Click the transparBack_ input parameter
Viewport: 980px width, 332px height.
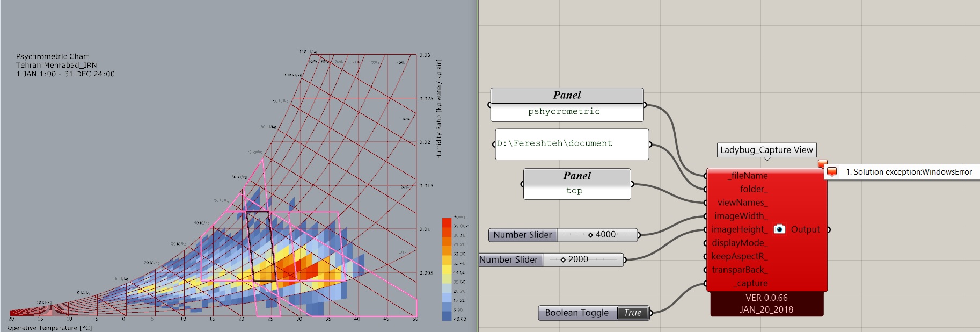pyautogui.click(x=740, y=270)
